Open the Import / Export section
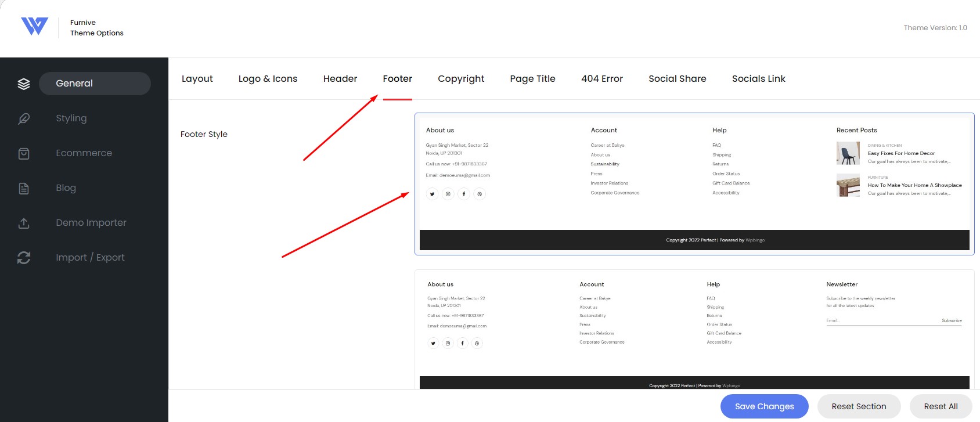Image resolution: width=980 pixels, height=422 pixels. (90, 258)
